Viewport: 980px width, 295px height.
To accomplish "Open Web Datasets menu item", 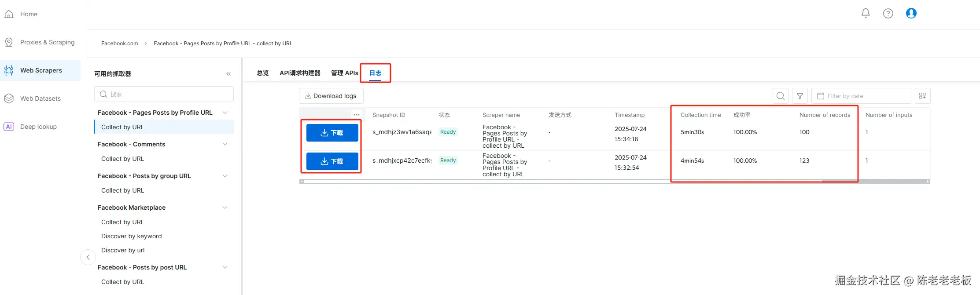I will [x=41, y=98].
